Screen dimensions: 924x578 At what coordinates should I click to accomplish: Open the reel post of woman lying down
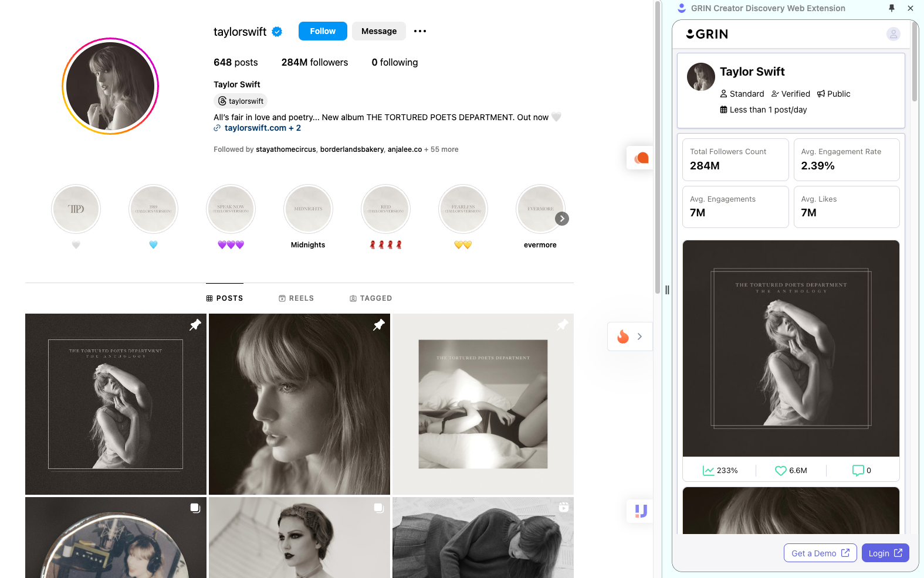pyautogui.click(x=483, y=538)
